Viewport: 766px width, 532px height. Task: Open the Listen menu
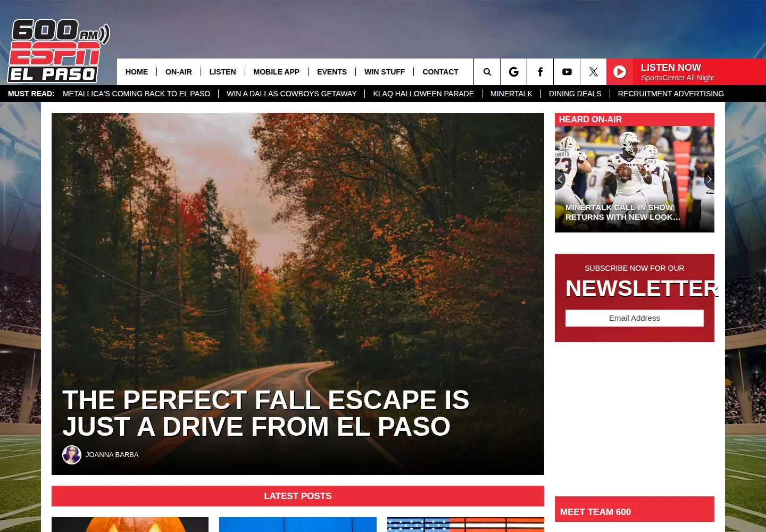click(222, 72)
